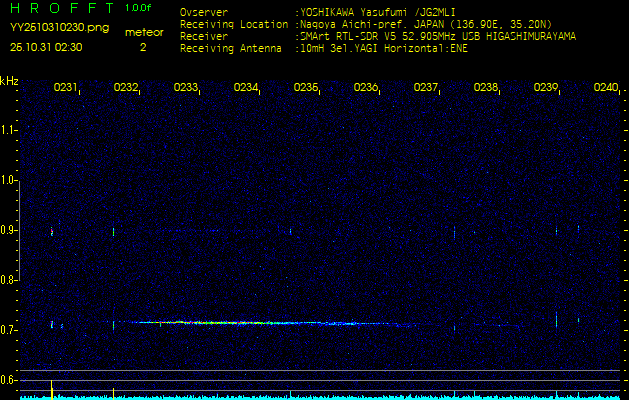
Task: Click the kHz axis unit label
Action: click(9, 81)
